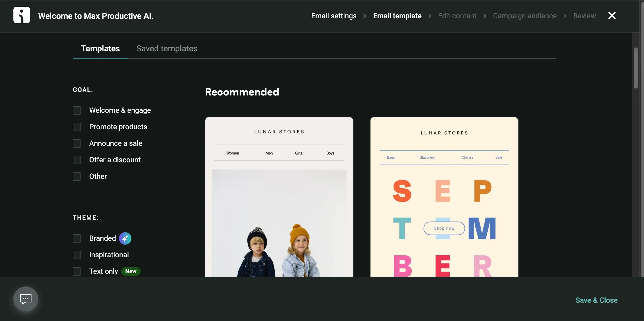Click Shop now in the September template

pos(444,228)
